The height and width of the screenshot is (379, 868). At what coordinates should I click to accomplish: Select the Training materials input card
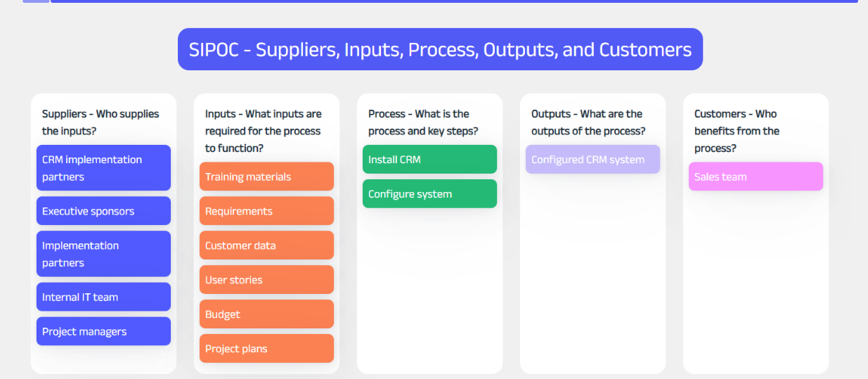click(266, 176)
